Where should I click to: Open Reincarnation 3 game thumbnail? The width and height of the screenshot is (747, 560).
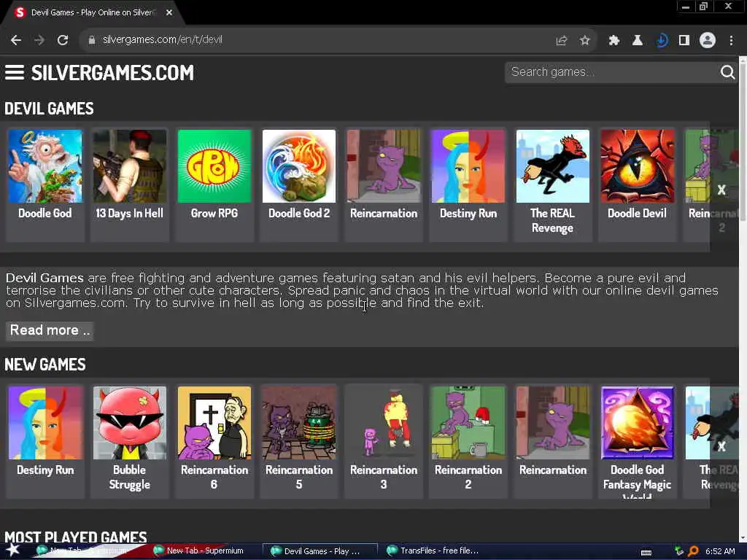tap(384, 423)
